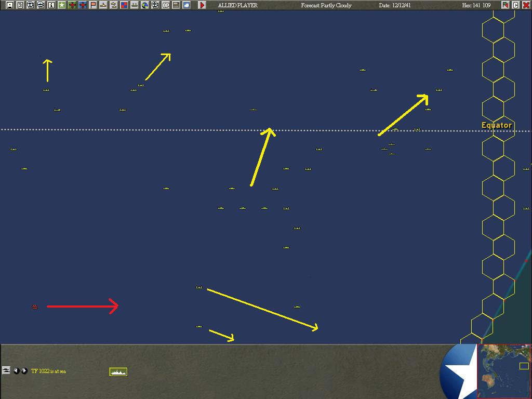This screenshot has height=399, width=532.
Task: Open the report document list icon
Action: 20,5
